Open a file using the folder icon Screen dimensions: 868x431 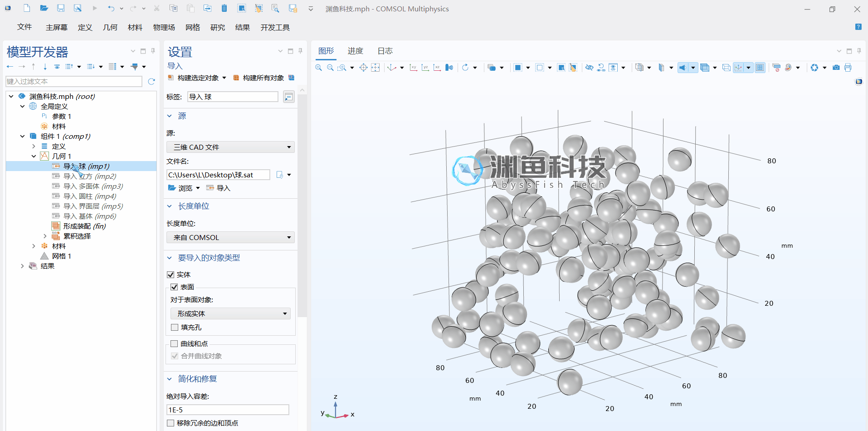point(44,8)
